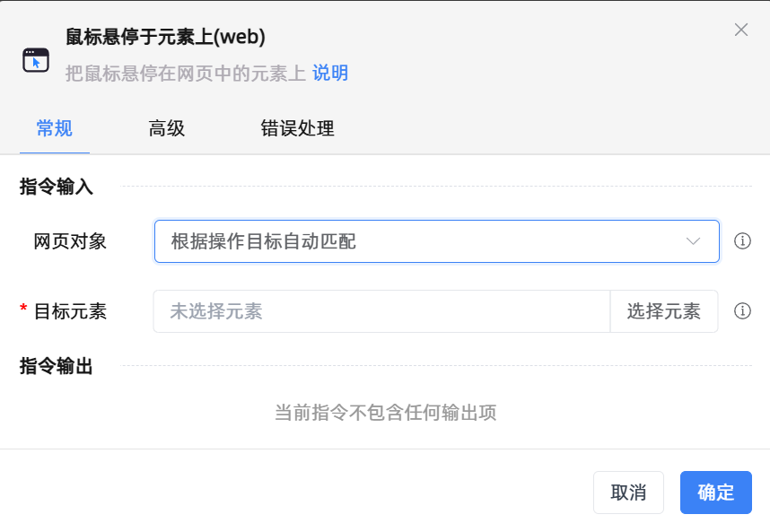This screenshot has height=532, width=770.
Task: Click the info icon beside 目标元素
Action: click(x=742, y=311)
